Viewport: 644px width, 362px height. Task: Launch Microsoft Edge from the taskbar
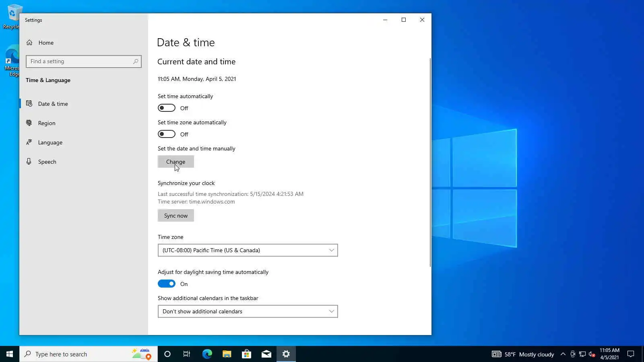pos(207,354)
